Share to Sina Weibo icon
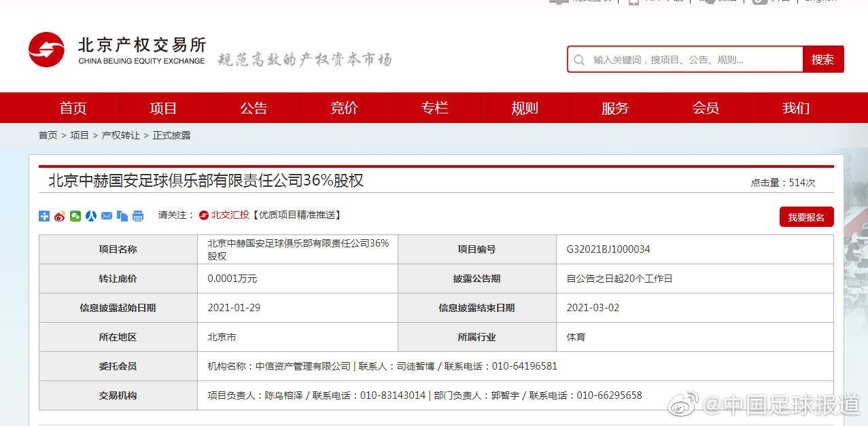Screen dimensions: 868x426 coord(60,216)
